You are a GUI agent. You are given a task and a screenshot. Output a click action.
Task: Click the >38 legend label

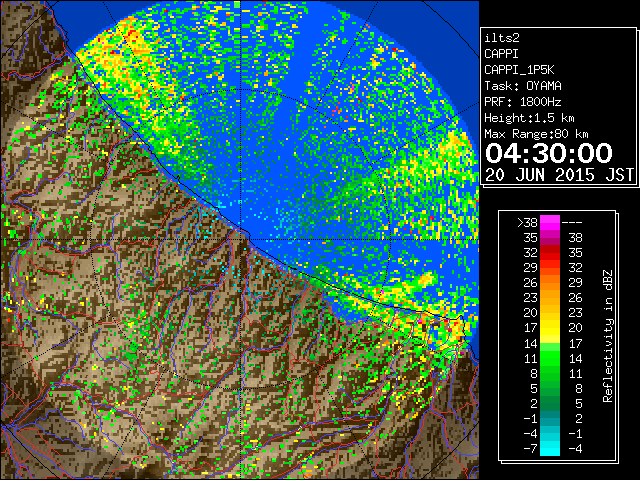pos(527,223)
